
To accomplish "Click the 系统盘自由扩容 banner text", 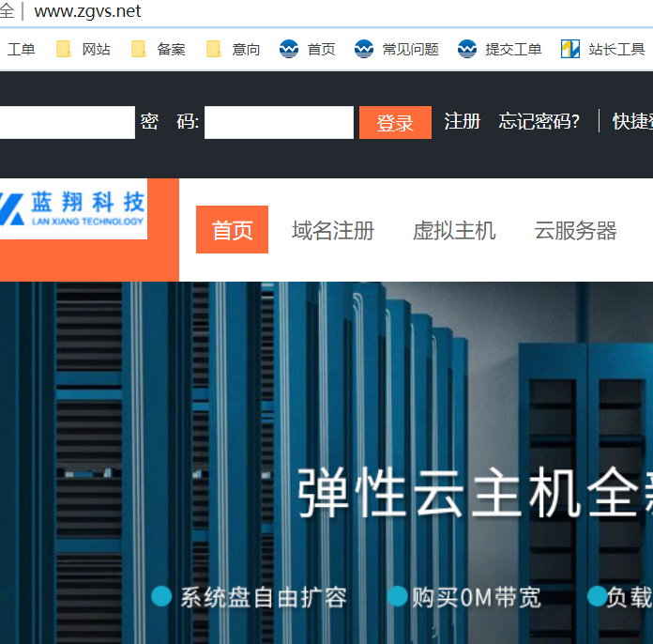I will pos(264,597).
